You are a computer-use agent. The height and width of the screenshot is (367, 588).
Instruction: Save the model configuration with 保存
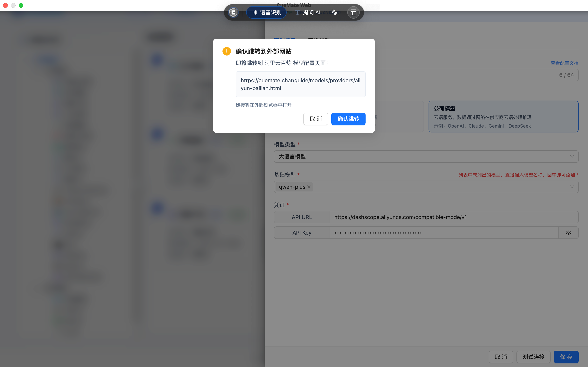[566, 357]
